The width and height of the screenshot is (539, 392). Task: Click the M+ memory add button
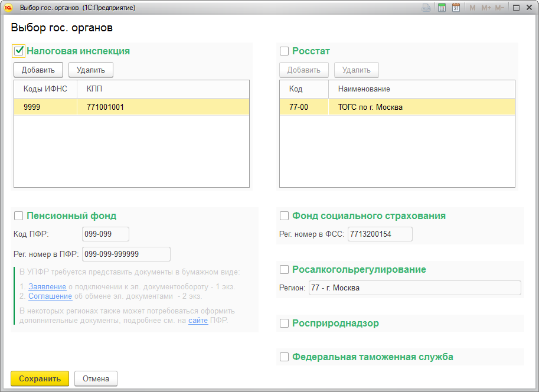[x=486, y=8]
